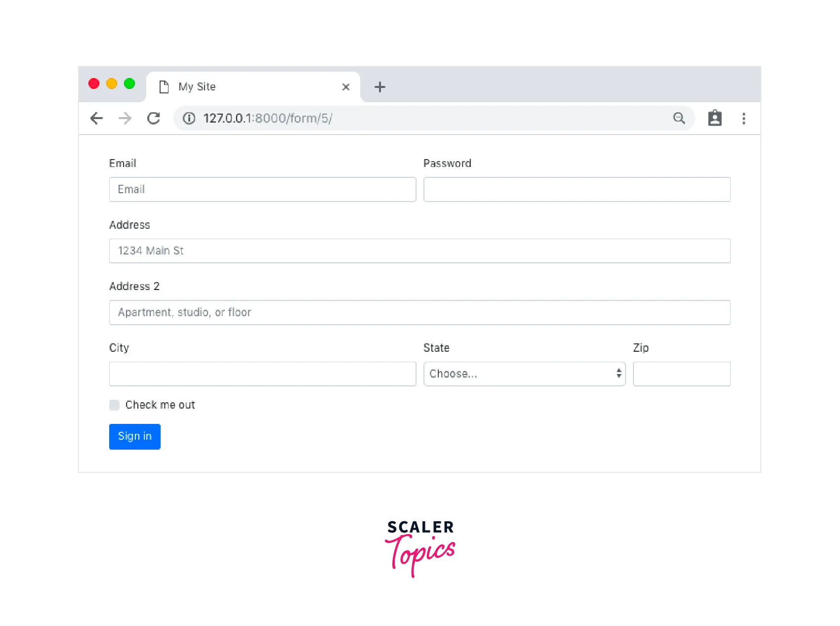Viewport: 840px width, 626px height.
Task: Expand the State Choose... dropdown
Action: tap(524, 374)
